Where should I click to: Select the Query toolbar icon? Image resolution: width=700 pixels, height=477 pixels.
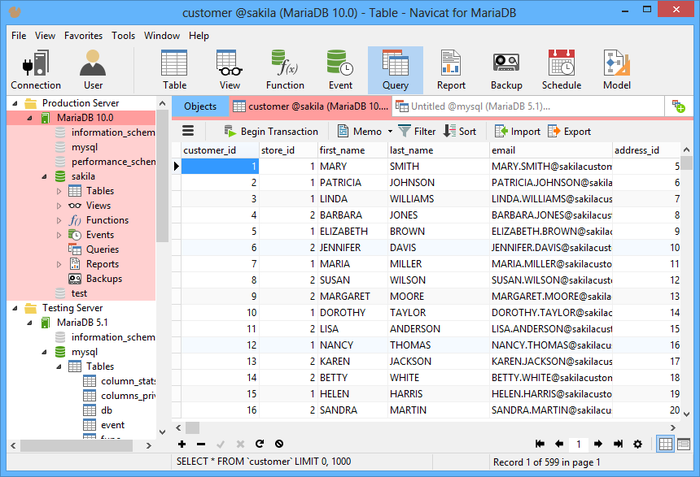pos(396,70)
